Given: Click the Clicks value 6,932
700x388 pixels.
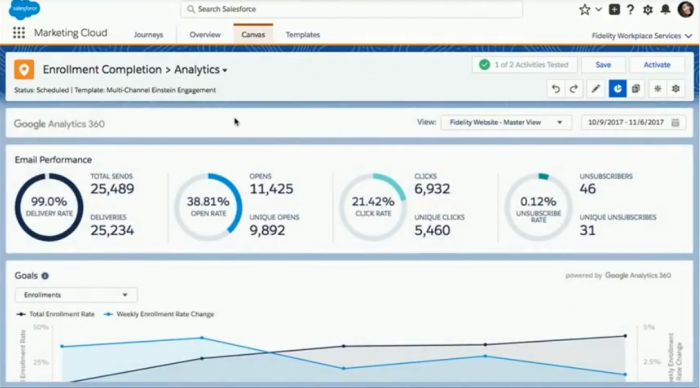Looking at the screenshot, I should tap(432, 189).
